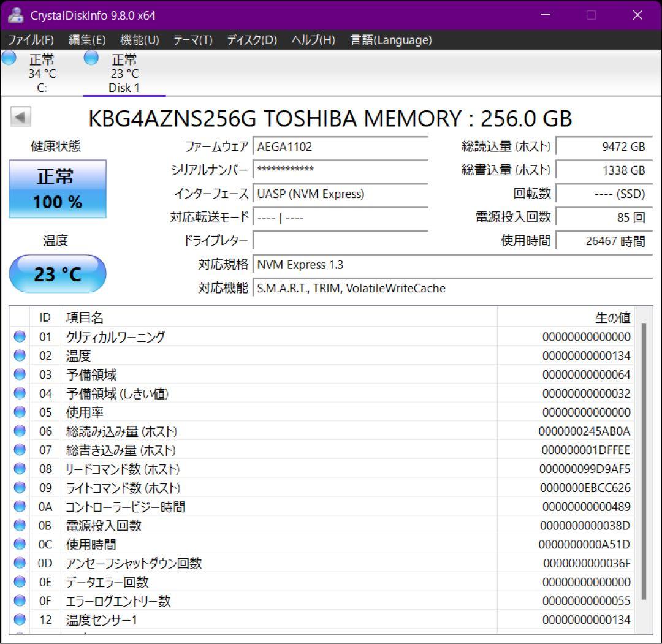This screenshot has width=662, height=644.
Task: Click raw value 0000000000055
Action: tap(587, 600)
